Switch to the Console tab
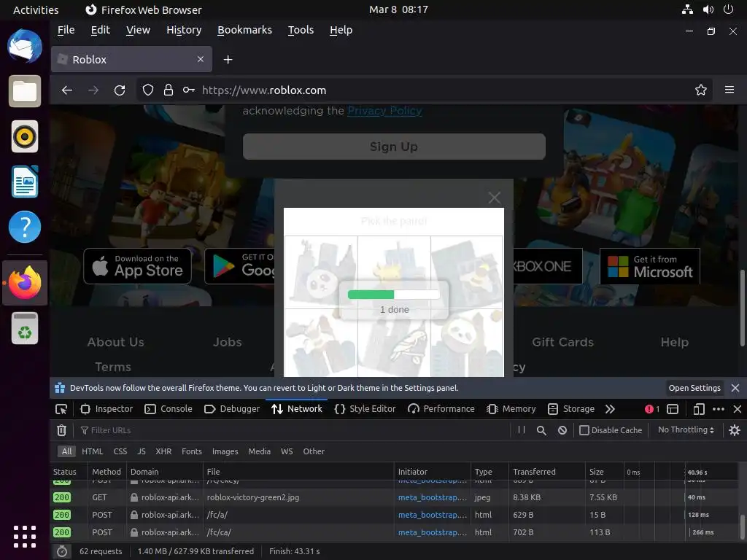Screen dimensions: 747x560 (x=169, y=409)
